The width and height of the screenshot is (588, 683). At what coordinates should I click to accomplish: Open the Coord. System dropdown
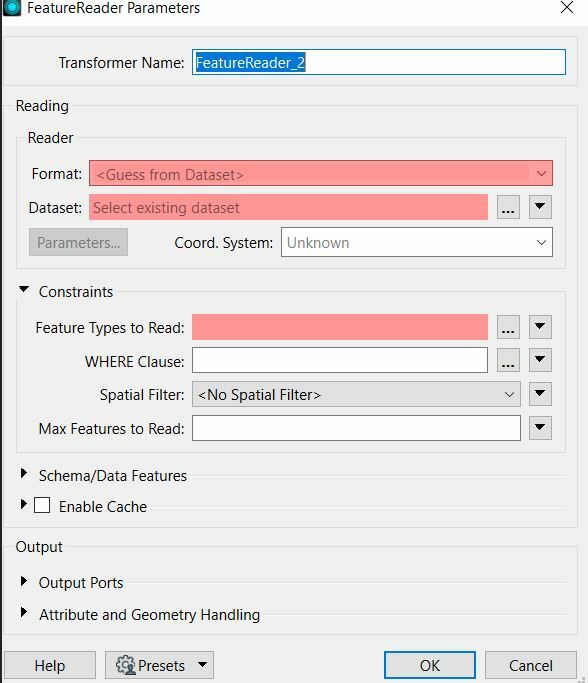pos(417,242)
